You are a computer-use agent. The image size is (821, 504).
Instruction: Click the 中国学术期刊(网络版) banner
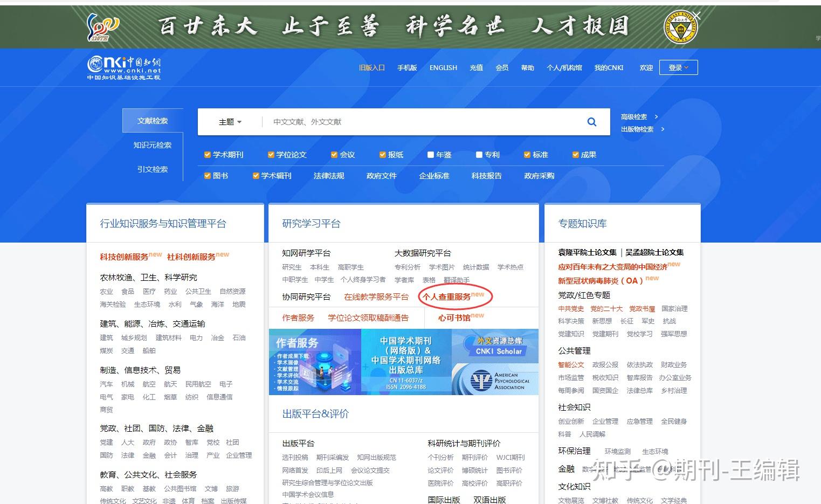406,362
